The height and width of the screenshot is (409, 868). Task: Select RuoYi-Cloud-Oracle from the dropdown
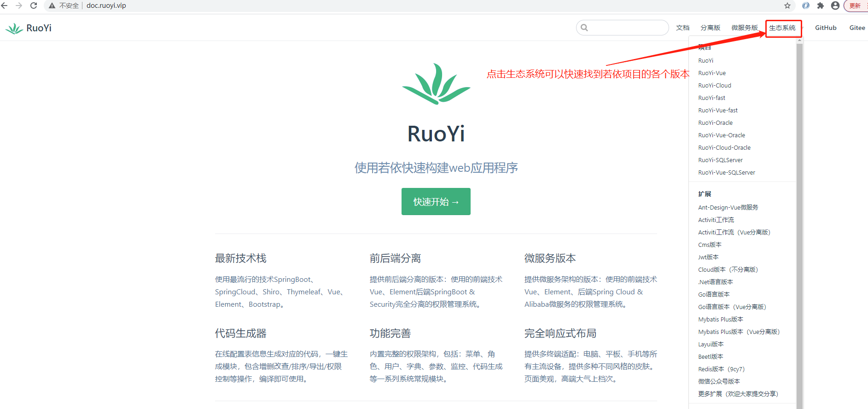pyautogui.click(x=724, y=147)
